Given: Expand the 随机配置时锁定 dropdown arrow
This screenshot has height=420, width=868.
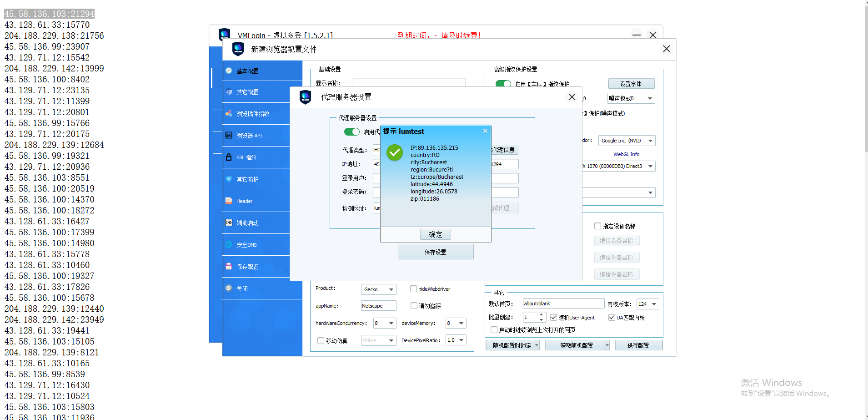Looking at the screenshot, I should 537,345.
